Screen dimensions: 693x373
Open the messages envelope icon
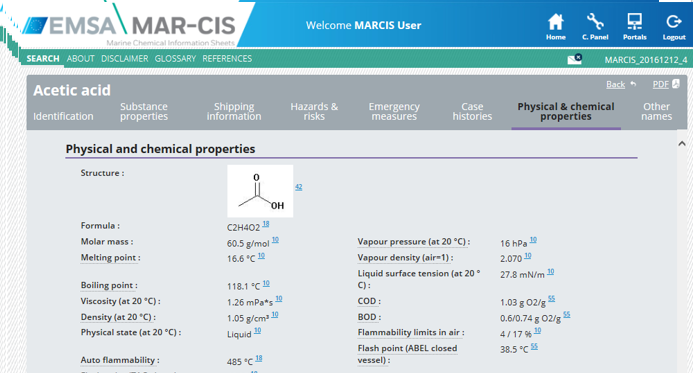[575, 58]
